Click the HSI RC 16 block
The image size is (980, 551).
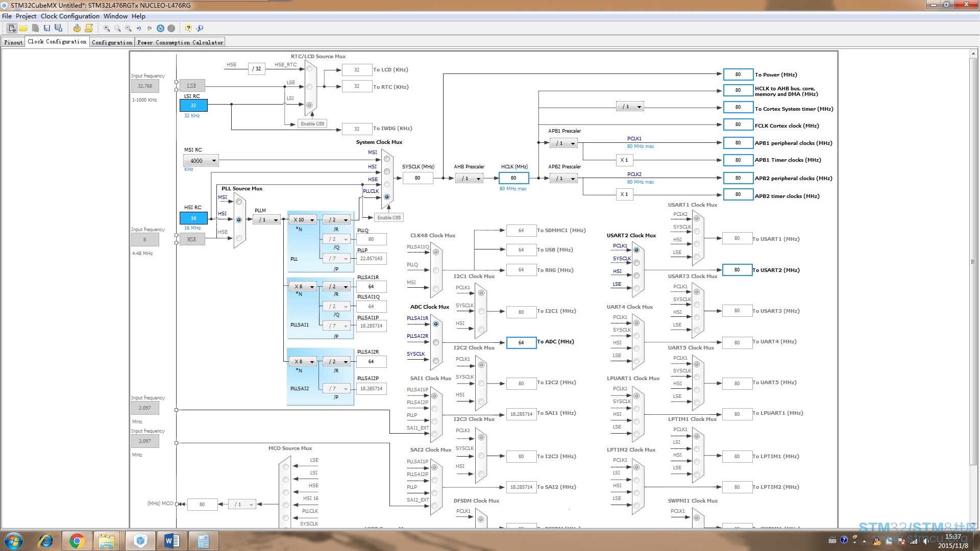[193, 218]
